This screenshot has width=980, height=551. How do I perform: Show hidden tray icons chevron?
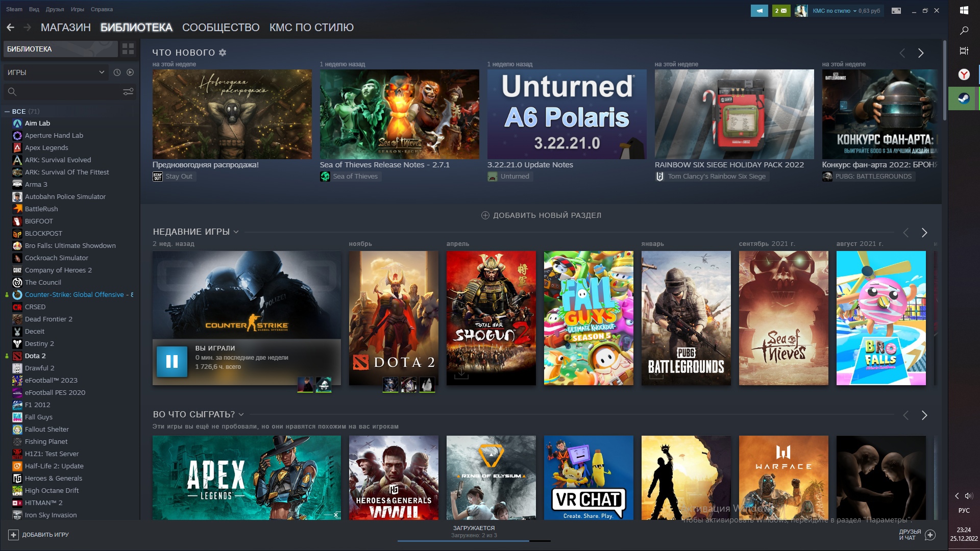pos(957,496)
